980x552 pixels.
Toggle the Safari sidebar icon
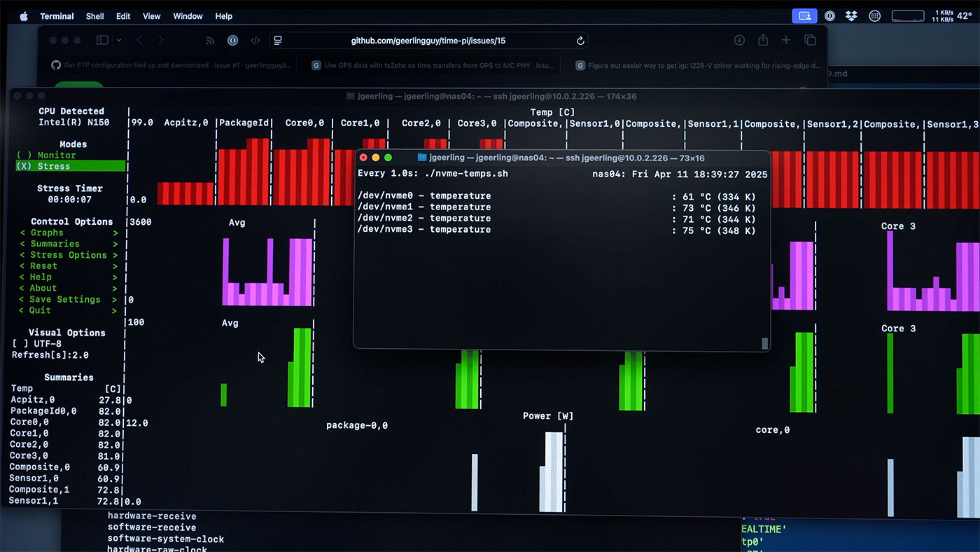(x=102, y=41)
